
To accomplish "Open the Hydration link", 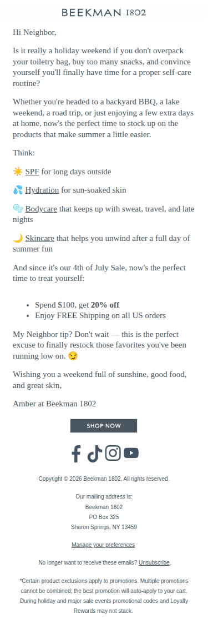I will pos(42,190).
